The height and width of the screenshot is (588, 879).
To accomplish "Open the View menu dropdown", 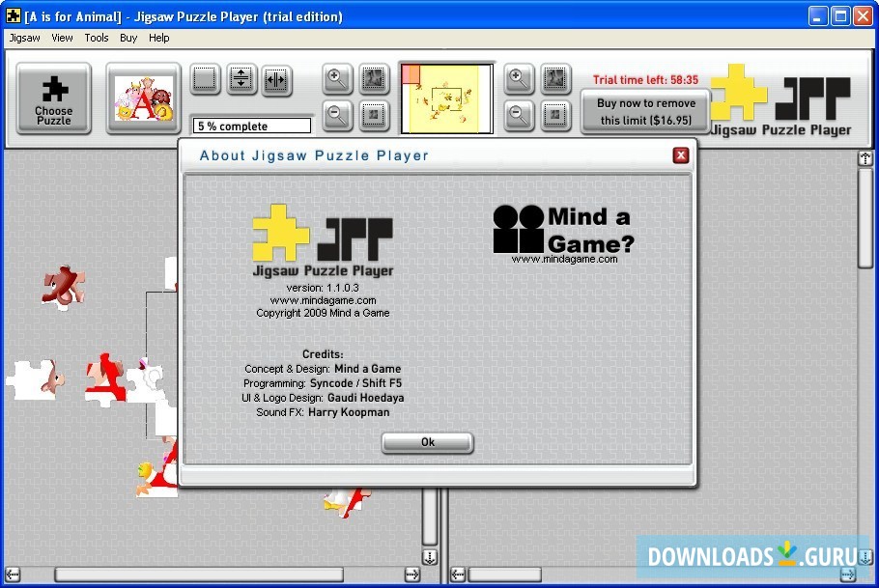I will coord(62,38).
